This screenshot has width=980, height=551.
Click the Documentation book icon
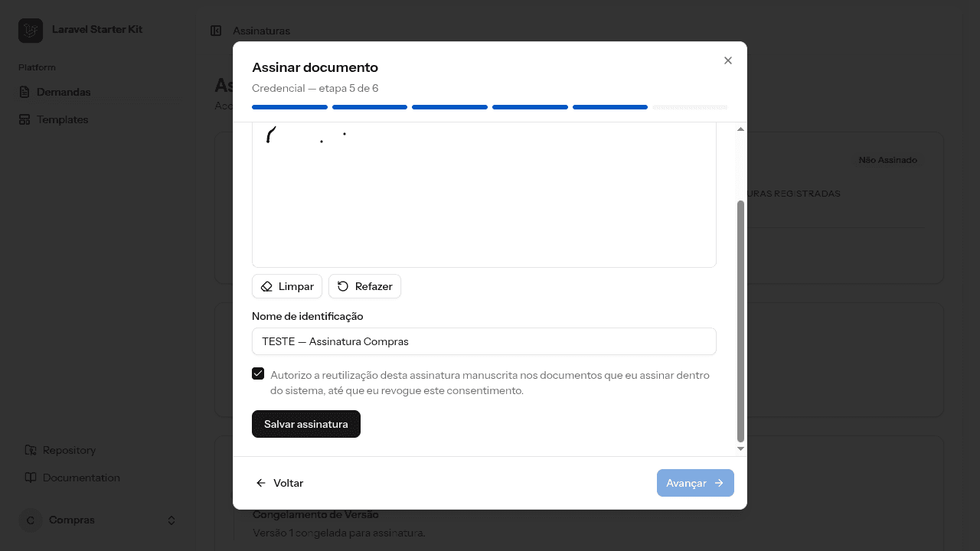pos(31,478)
